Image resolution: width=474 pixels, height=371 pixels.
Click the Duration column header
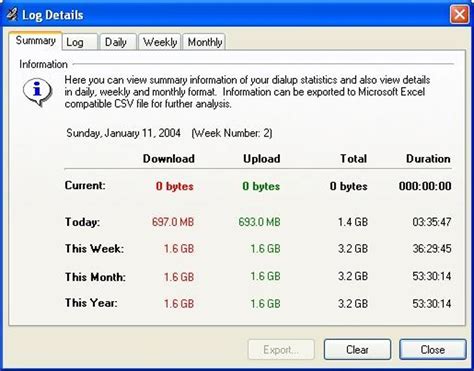click(x=428, y=159)
